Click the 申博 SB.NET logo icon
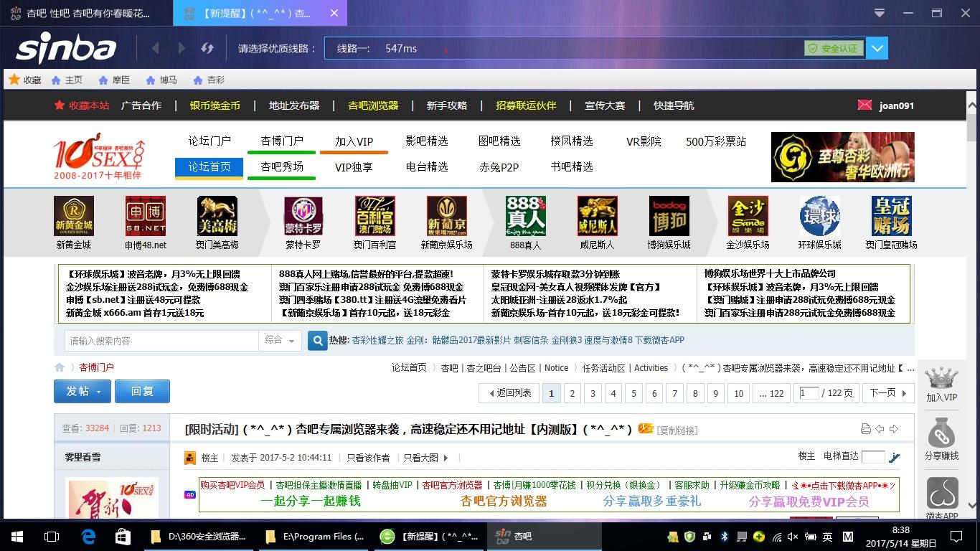The height and width of the screenshot is (551, 980). (146, 216)
